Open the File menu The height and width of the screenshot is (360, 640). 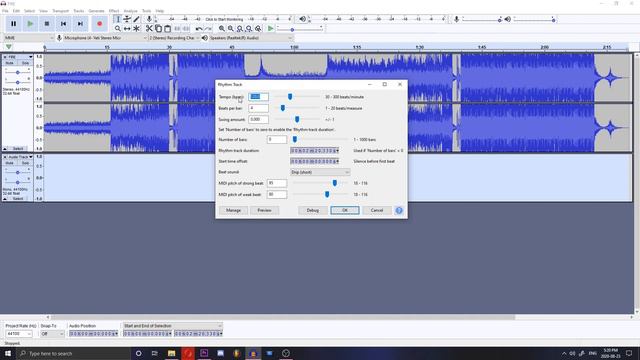click(x=5, y=11)
